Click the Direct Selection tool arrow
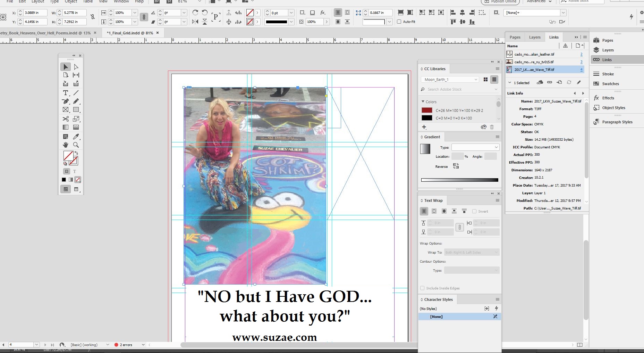The height and width of the screenshot is (353, 644). pos(76,67)
